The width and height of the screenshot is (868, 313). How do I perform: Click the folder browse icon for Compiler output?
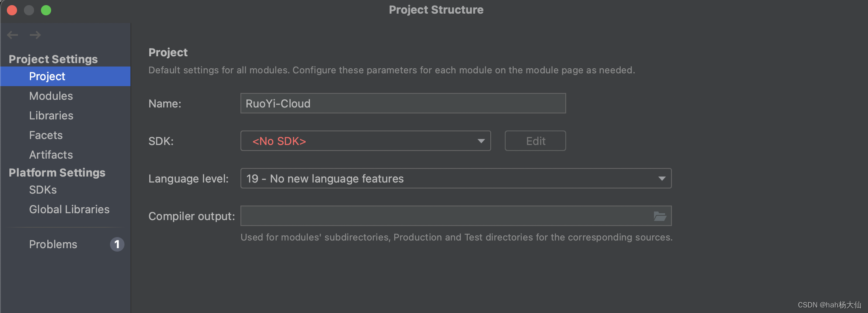660,216
